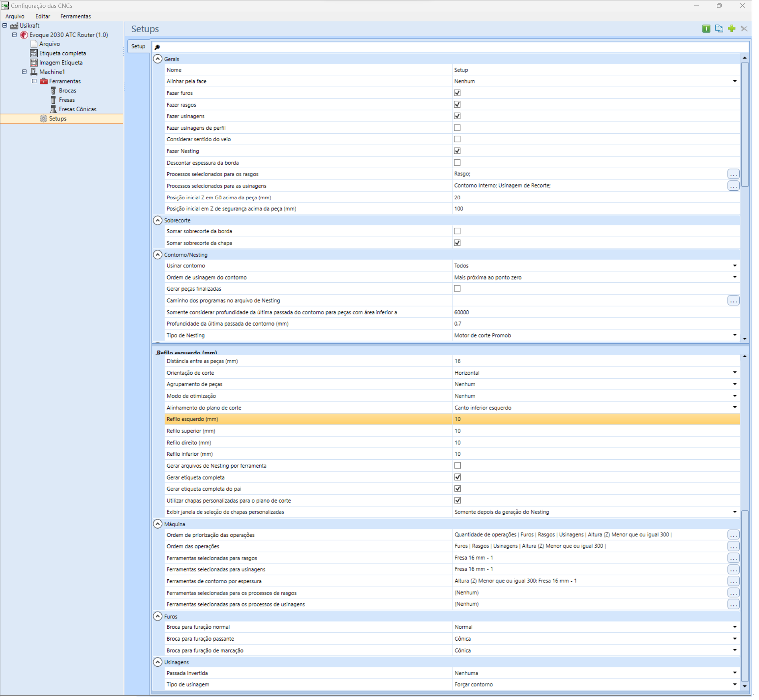Click the Machine1 machine icon

[34, 72]
